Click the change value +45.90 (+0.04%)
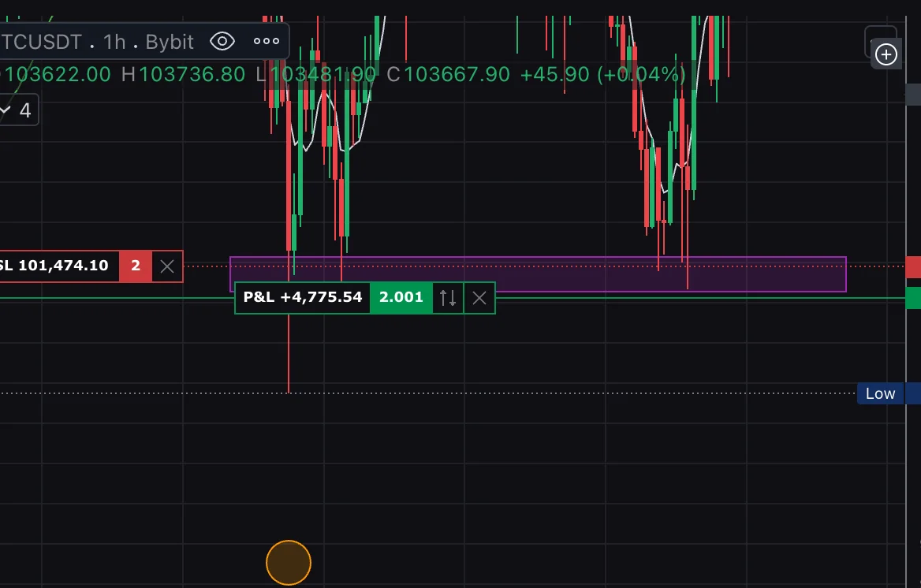 click(602, 75)
